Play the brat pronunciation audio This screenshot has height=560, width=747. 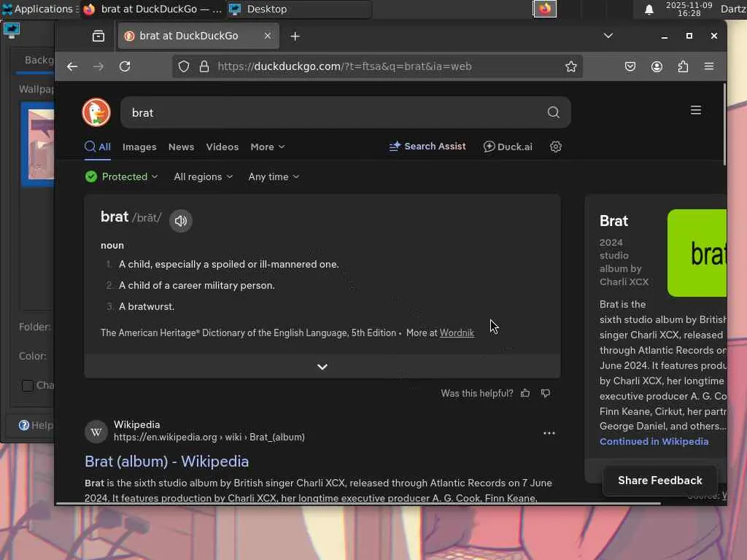pyautogui.click(x=181, y=220)
